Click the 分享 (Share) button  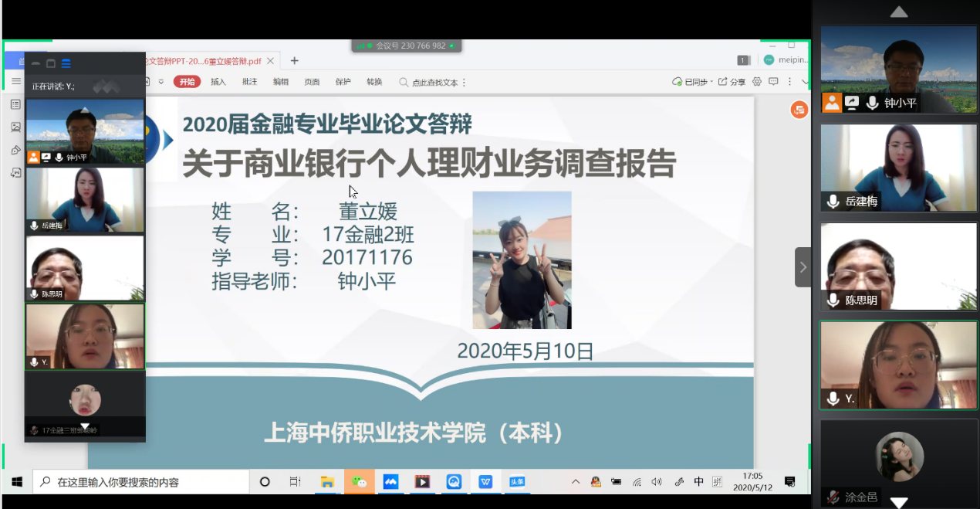tap(732, 82)
